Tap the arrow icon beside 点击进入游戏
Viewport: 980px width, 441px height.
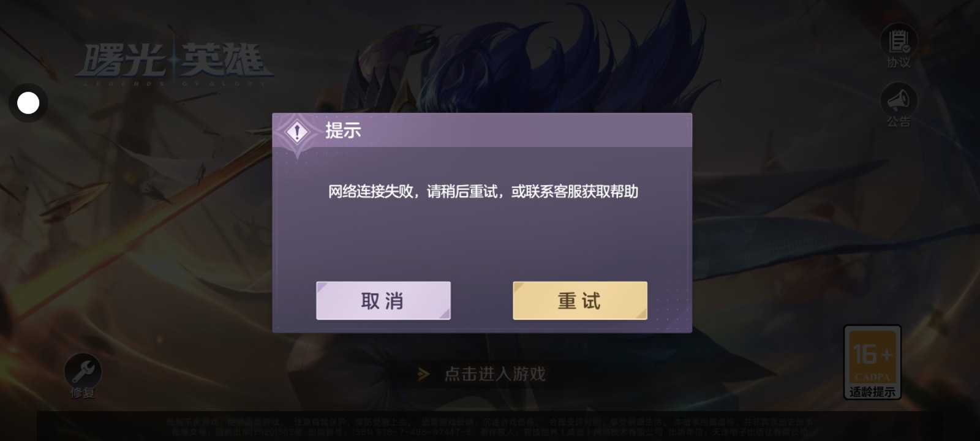point(423,374)
